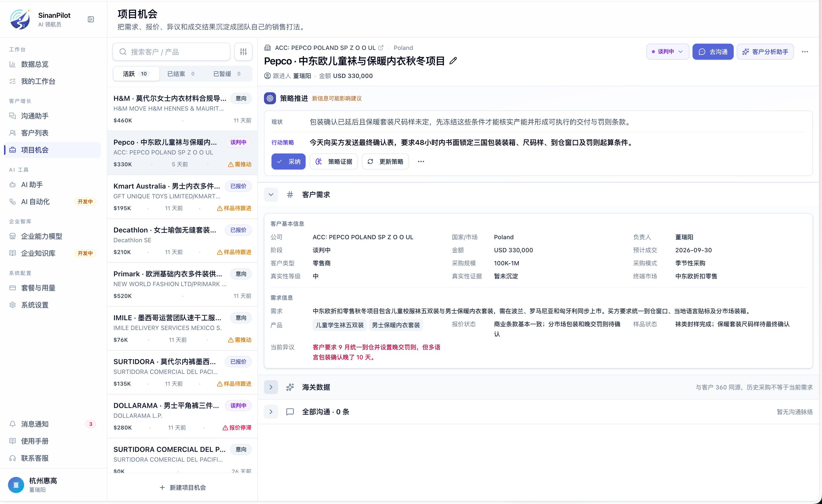Select 项目机会 in sidebar
Viewport: 822px width, 504px height.
52,150
